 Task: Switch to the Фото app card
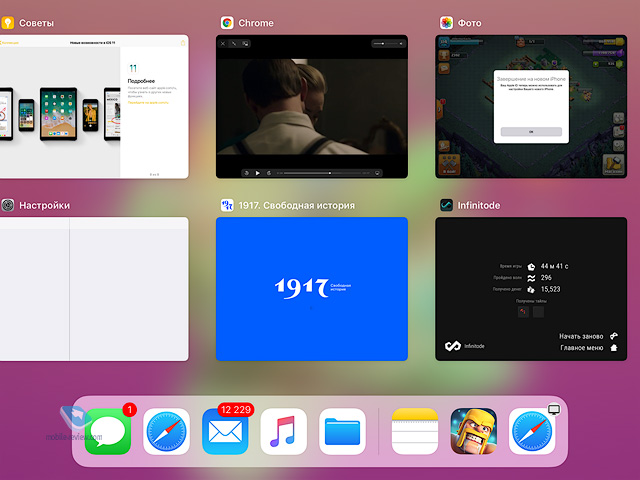coord(531,107)
